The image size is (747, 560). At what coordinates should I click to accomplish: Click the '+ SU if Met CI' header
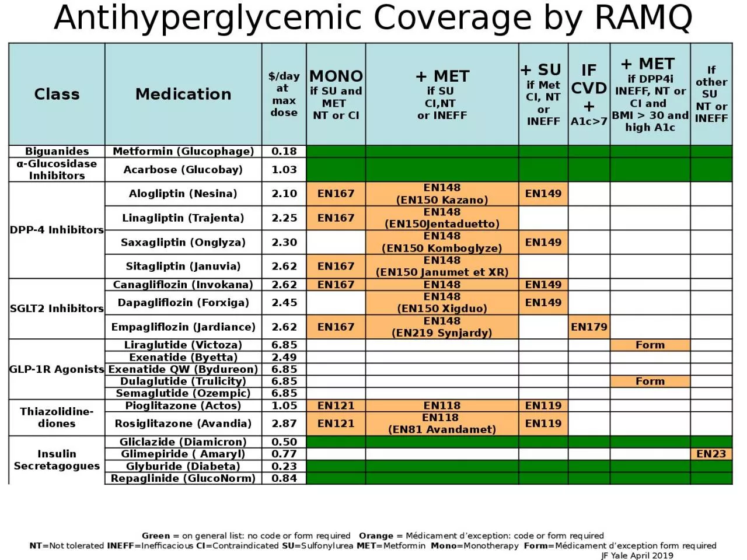[543, 94]
